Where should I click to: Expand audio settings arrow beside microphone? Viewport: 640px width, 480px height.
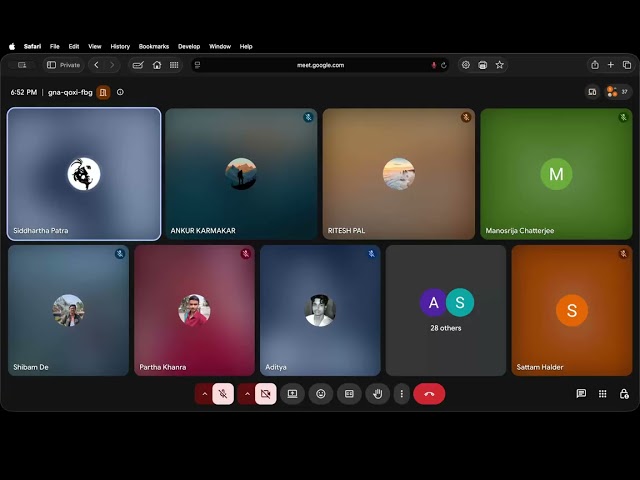(x=204, y=394)
